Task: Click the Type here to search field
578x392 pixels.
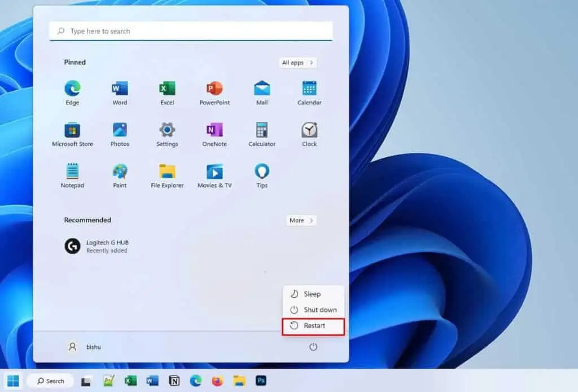Action: 191,32
